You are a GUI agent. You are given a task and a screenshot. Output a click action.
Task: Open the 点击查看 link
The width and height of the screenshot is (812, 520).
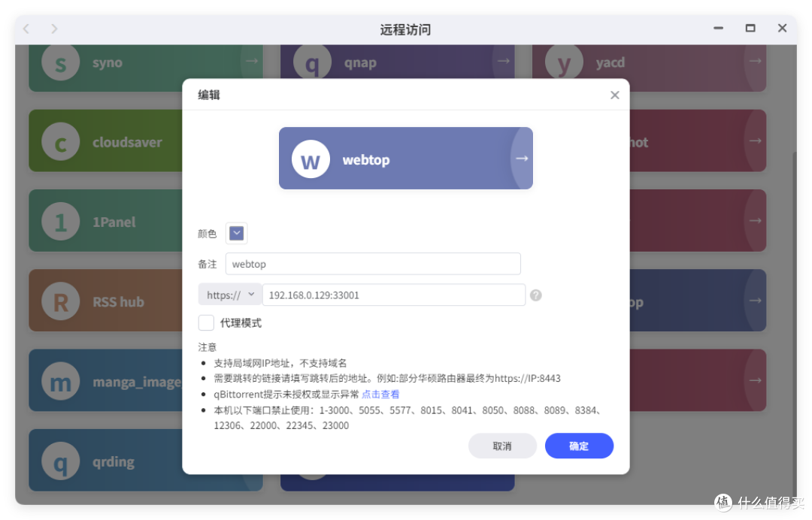[x=380, y=395]
